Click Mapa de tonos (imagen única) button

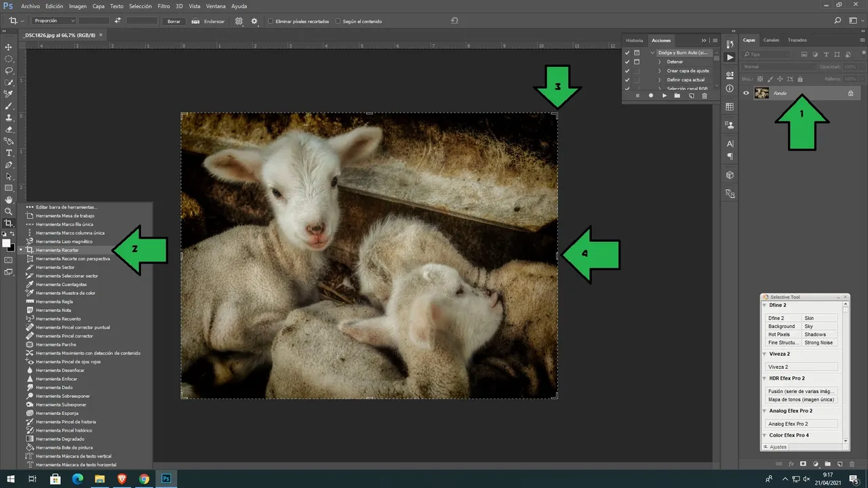tap(802, 399)
